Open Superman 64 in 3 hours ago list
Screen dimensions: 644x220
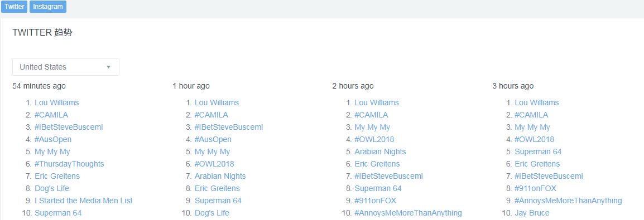coord(538,151)
